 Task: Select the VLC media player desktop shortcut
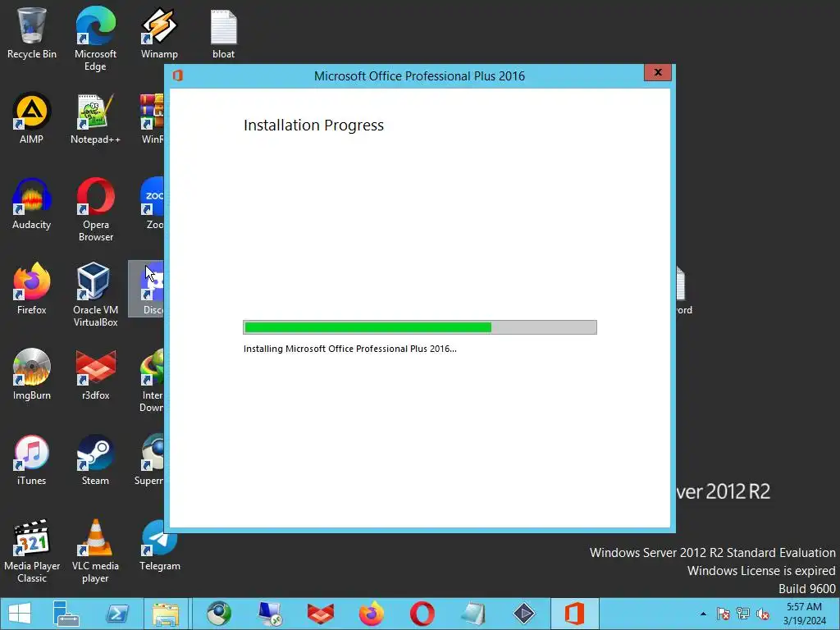(95, 550)
